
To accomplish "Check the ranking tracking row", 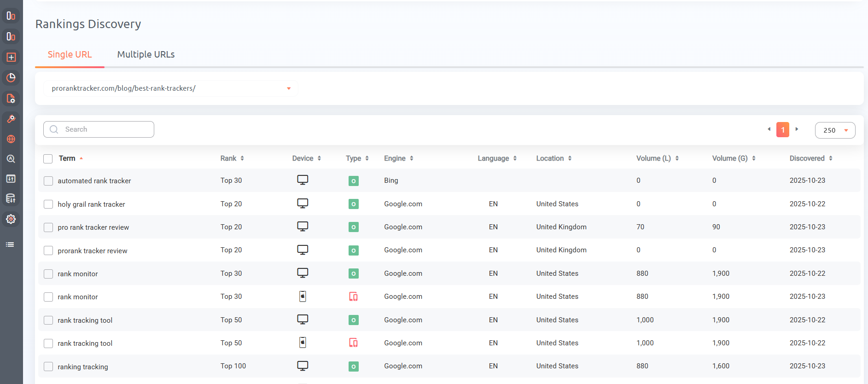I will [48, 367].
